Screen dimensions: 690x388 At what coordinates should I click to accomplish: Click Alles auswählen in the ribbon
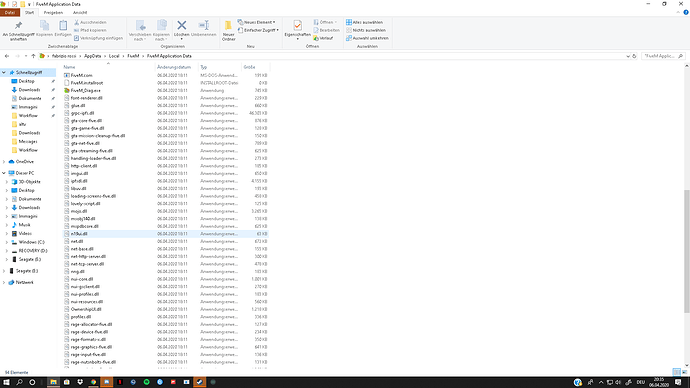pyautogui.click(x=364, y=22)
